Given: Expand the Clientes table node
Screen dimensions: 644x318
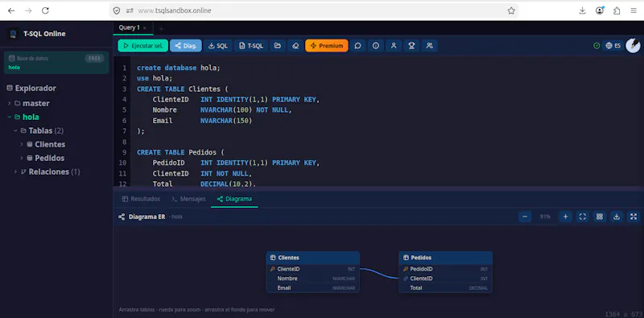Looking at the screenshot, I should (x=22, y=144).
